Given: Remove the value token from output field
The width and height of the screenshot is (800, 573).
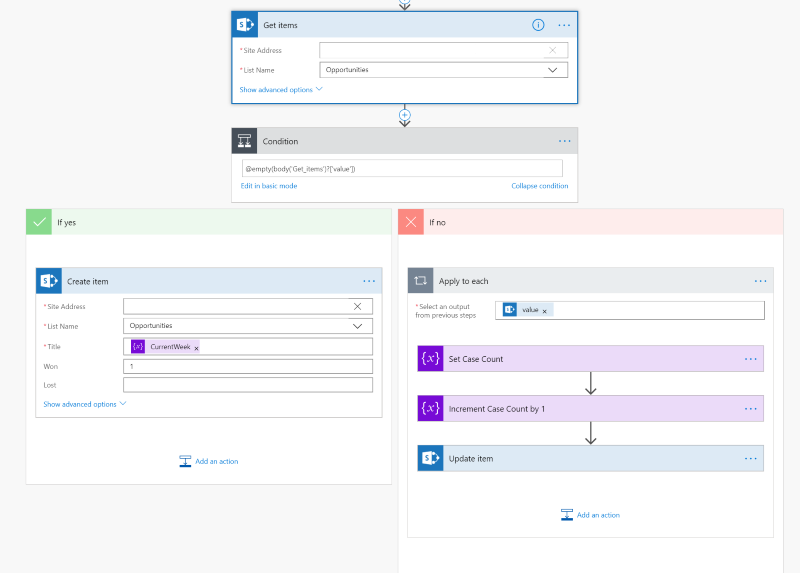Looking at the screenshot, I should point(544,311).
